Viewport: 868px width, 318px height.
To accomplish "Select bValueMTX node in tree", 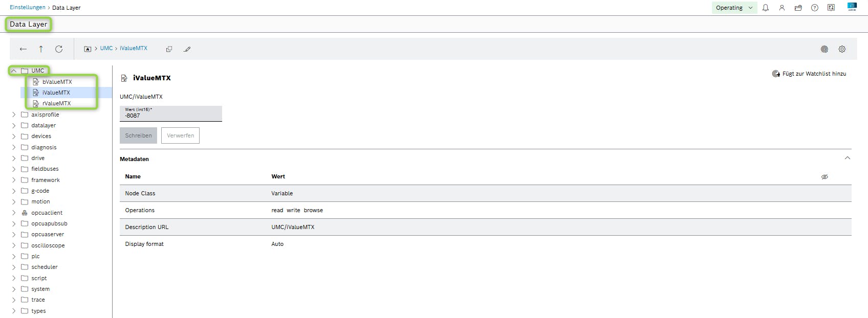I will (57, 82).
